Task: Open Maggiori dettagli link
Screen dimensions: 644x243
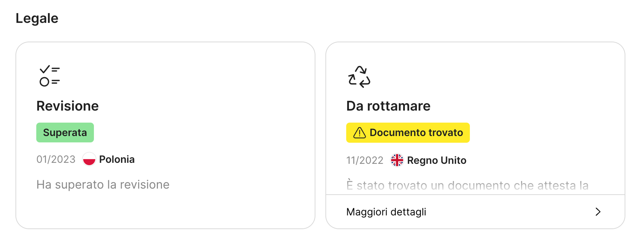Action: pyautogui.click(x=386, y=212)
